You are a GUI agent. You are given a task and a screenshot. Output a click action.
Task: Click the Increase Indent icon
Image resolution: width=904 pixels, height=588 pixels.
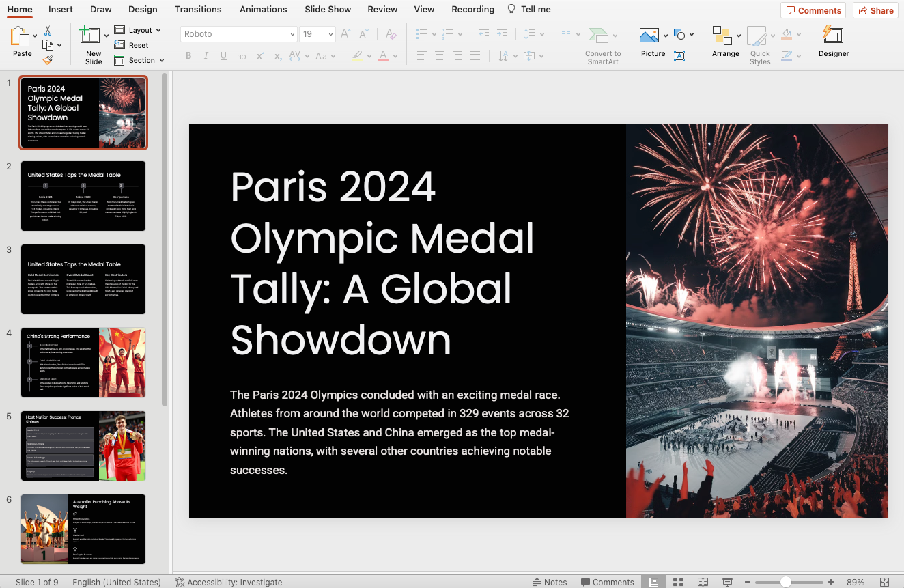(x=502, y=33)
